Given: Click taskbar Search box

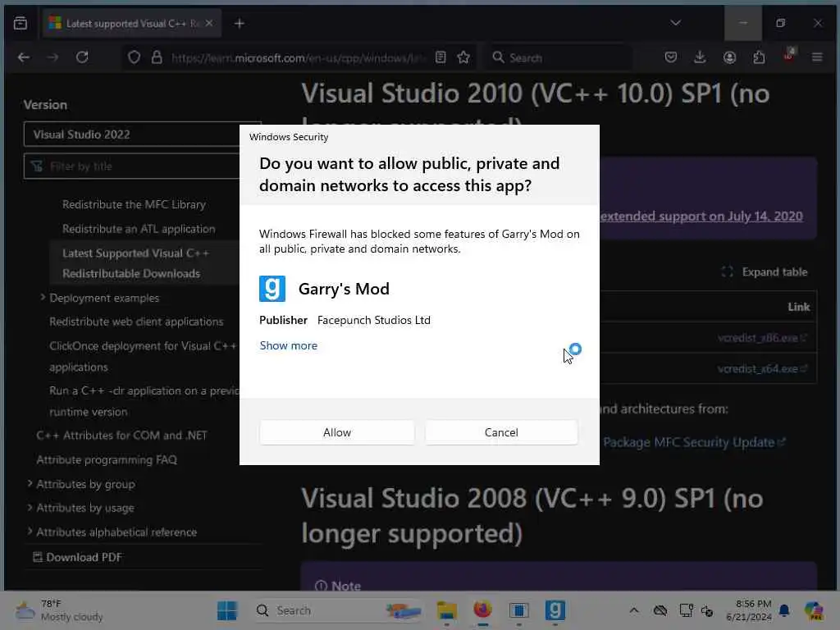Looking at the screenshot, I should [339, 610].
